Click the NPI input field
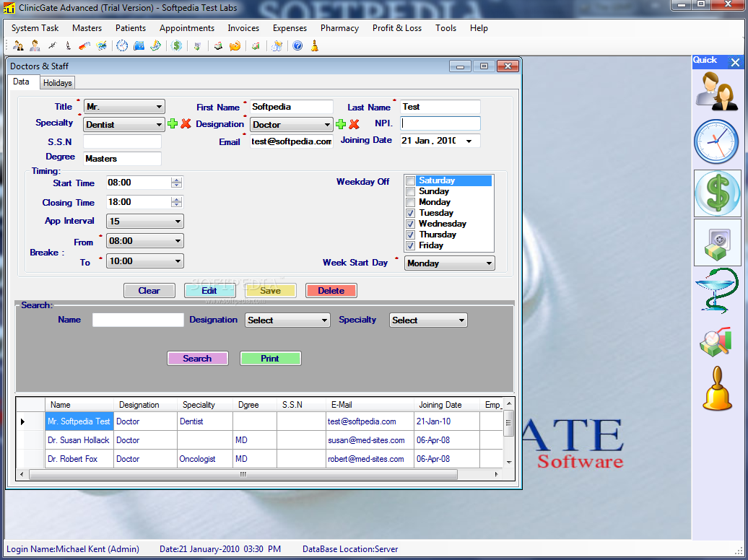 pyautogui.click(x=440, y=123)
